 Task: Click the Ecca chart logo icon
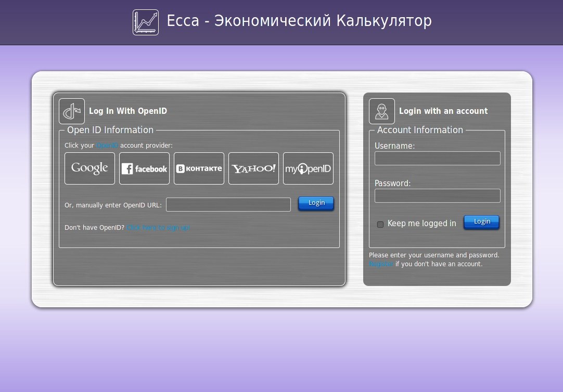(145, 22)
